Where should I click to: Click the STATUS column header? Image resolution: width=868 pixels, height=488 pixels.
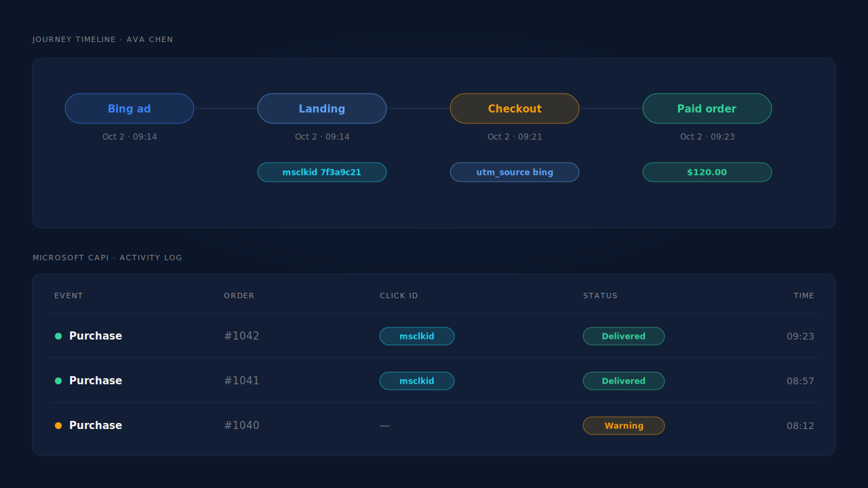coord(600,296)
